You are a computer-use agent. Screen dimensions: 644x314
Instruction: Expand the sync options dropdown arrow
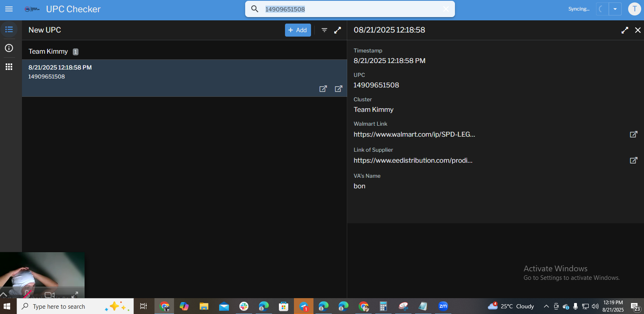click(615, 9)
